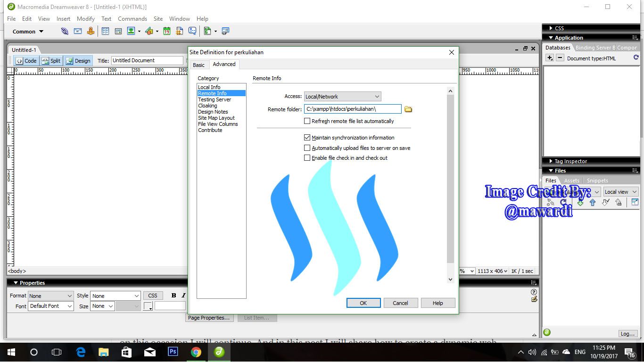Open the Commands menu
Screen dimensions: 644x362
[x=132, y=19]
